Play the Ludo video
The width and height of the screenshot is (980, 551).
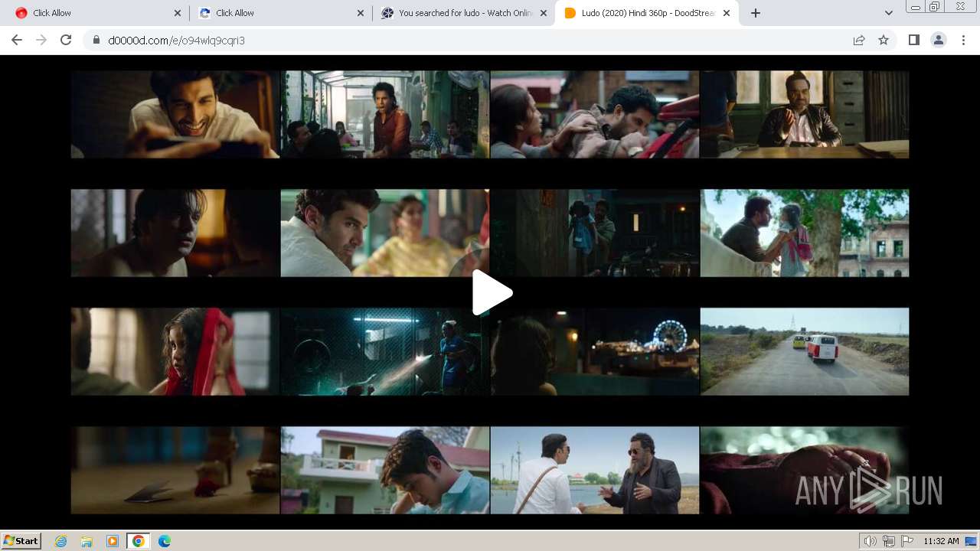(492, 292)
